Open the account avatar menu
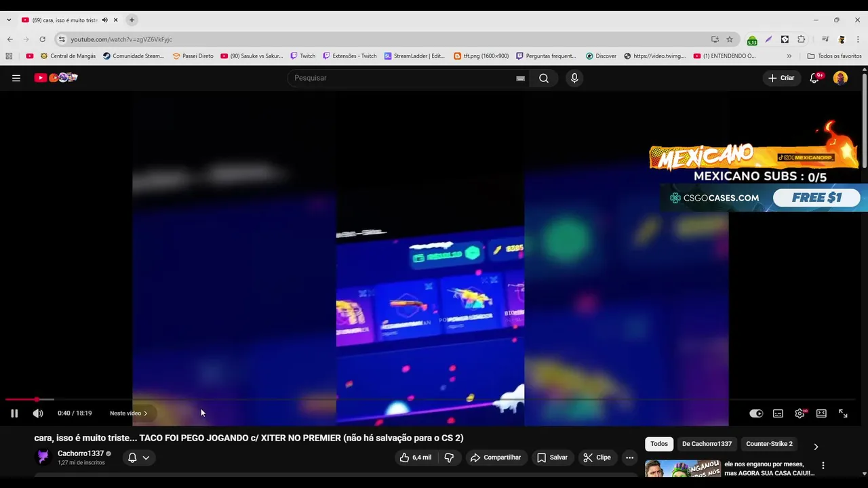Image resolution: width=868 pixels, height=488 pixels. 840,78
